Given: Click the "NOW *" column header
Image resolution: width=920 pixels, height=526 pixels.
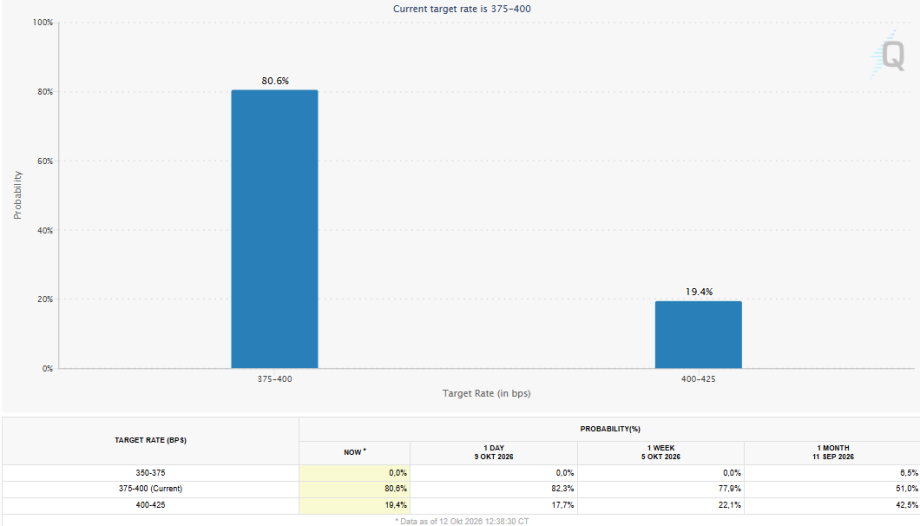Looking at the screenshot, I should pos(354,452).
